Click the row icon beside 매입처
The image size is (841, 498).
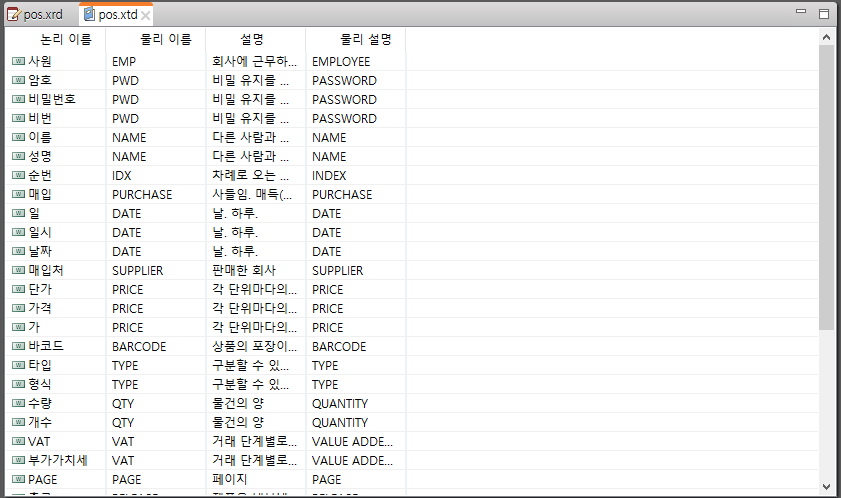[x=18, y=270]
